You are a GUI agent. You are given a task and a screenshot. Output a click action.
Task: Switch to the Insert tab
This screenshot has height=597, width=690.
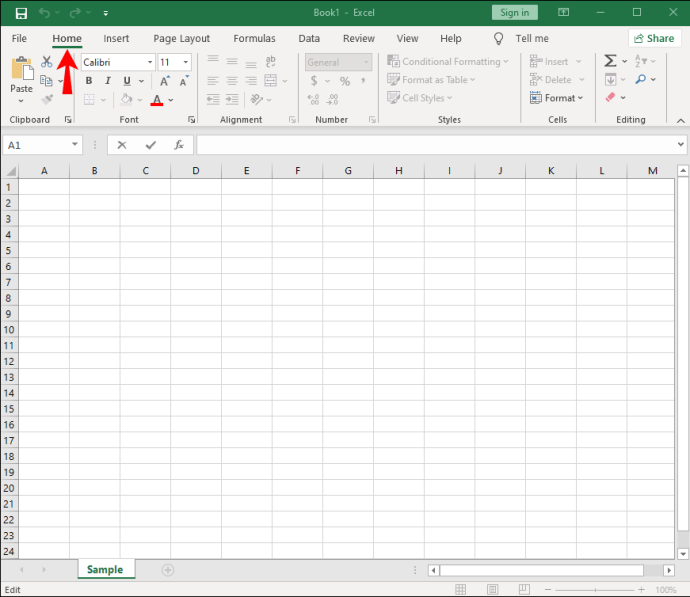click(x=116, y=39)
